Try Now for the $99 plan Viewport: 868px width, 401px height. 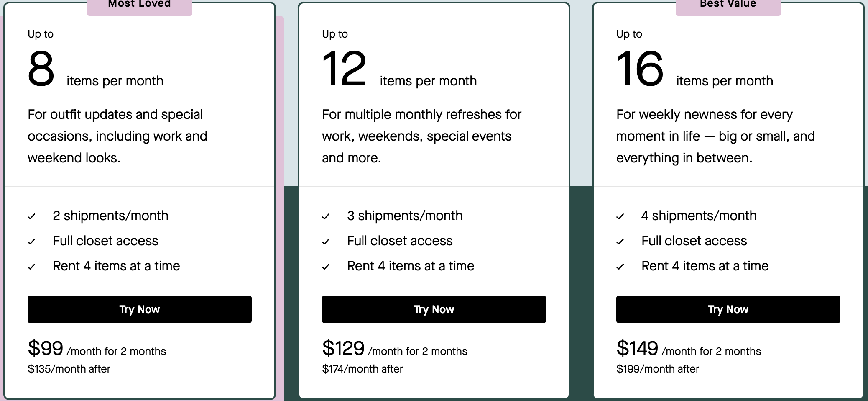coord(140,309)
